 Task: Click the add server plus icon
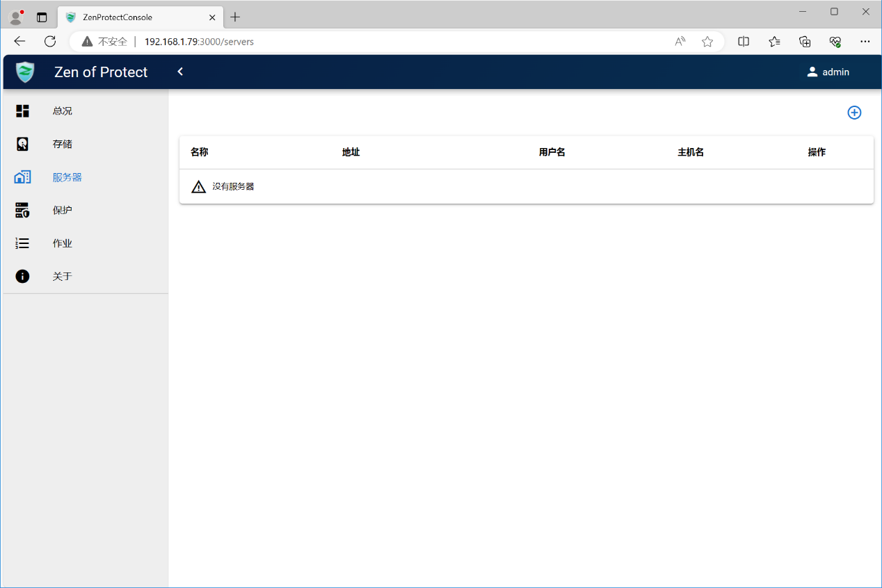[x=853, y=113]
